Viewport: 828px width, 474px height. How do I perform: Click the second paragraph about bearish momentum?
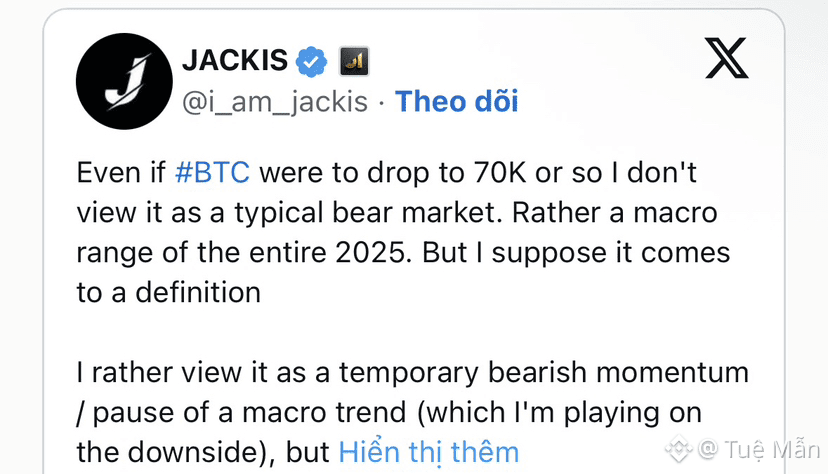tap(400, 411)
